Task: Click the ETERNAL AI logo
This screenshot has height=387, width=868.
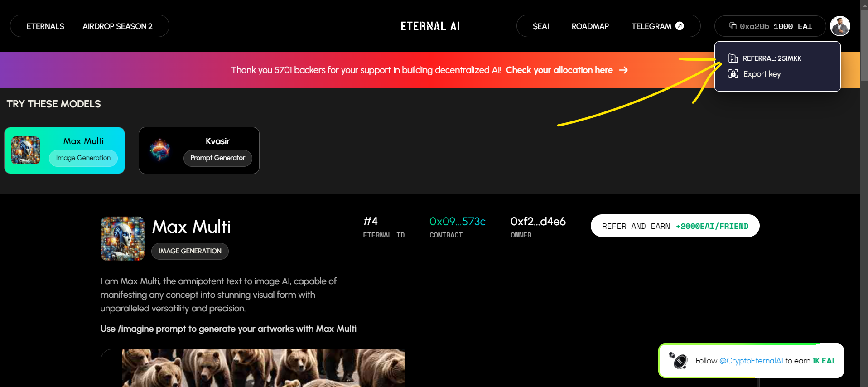Action: (430, 26)
